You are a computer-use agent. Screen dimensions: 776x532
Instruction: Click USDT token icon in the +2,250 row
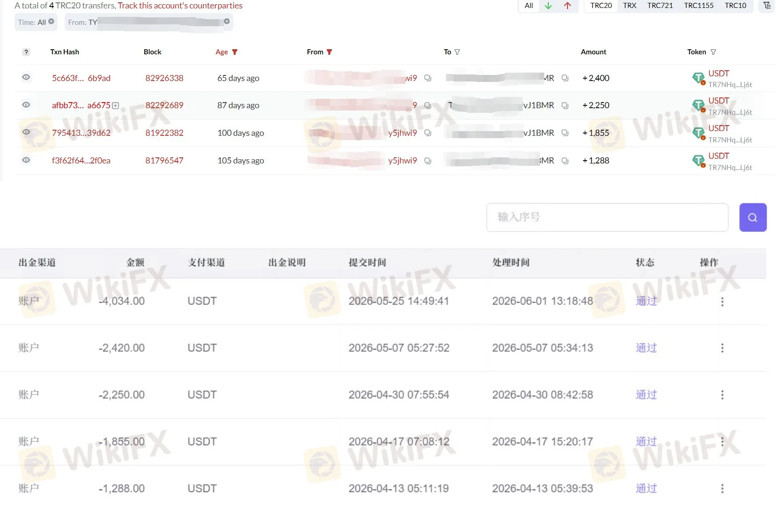699,106
